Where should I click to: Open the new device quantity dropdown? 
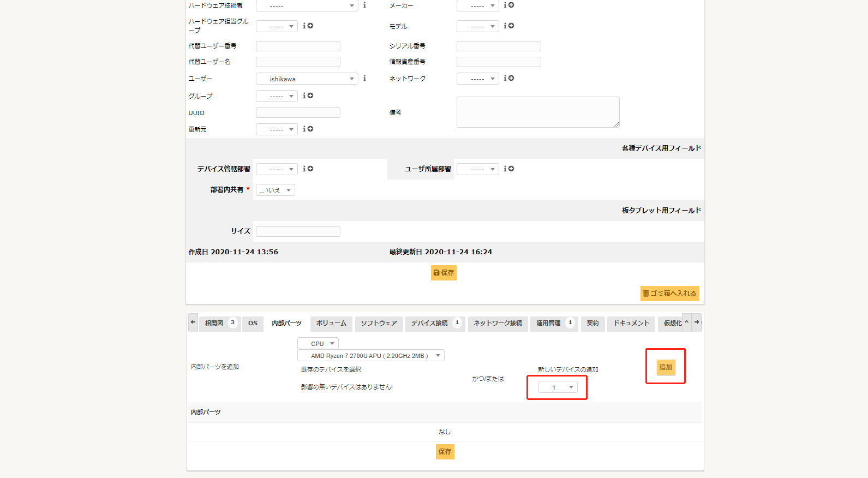(x=558, y=387)
